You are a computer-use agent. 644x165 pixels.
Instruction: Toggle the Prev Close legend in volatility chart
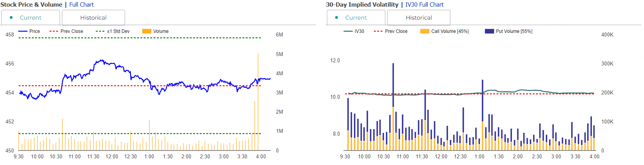(x=378, y=31)
